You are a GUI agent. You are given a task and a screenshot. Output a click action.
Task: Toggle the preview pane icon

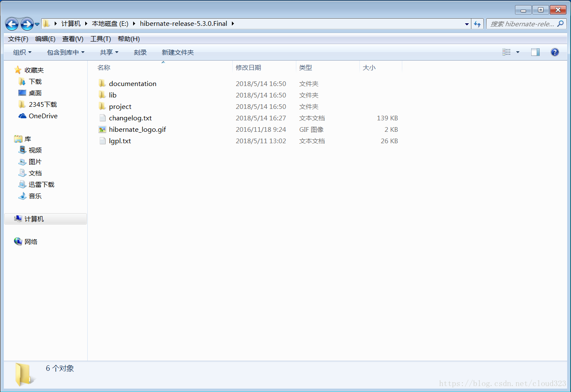tap(535, 52)
